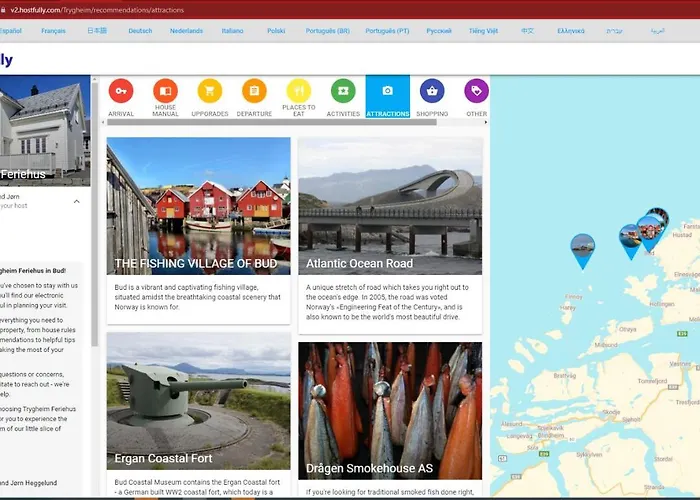The width and height of the screenshot is (700, 500).
Task: Select the Upgrades cart icon
Action: point(210,91)
